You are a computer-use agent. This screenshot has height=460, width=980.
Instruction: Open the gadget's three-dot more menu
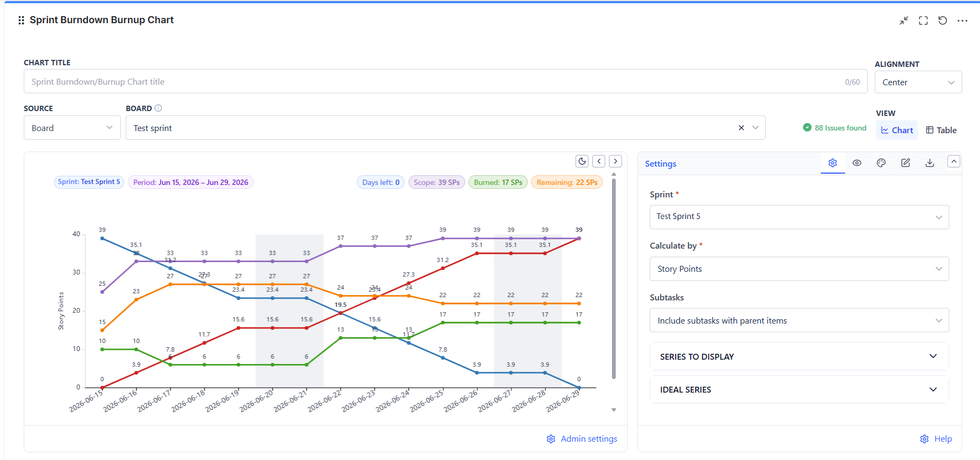[x=962, y=20]
